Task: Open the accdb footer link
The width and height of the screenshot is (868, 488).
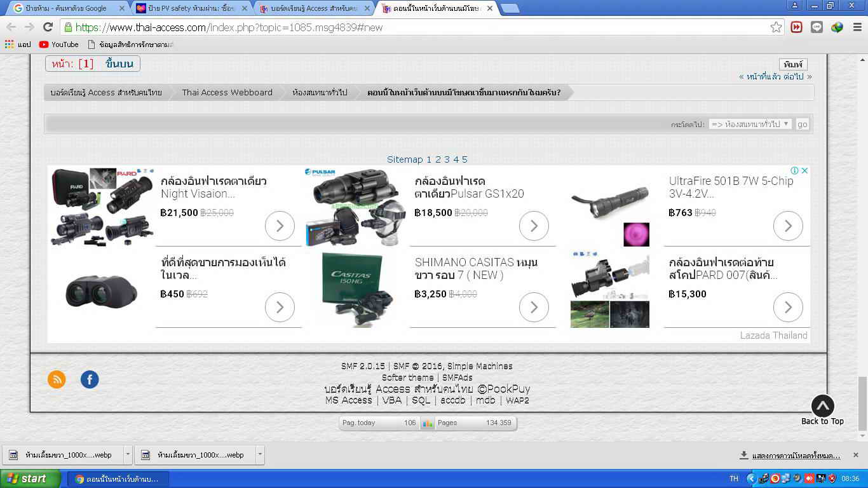Action: (453, 400)
